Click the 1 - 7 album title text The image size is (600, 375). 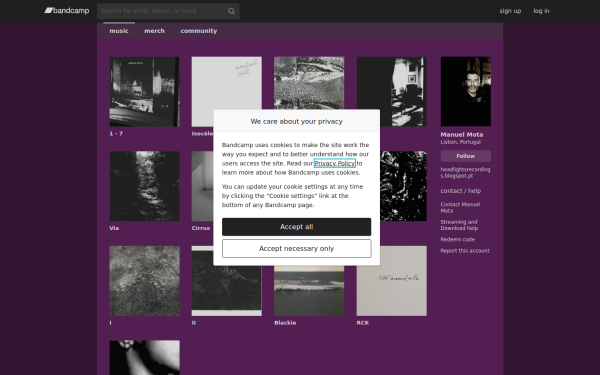[116, 134]
